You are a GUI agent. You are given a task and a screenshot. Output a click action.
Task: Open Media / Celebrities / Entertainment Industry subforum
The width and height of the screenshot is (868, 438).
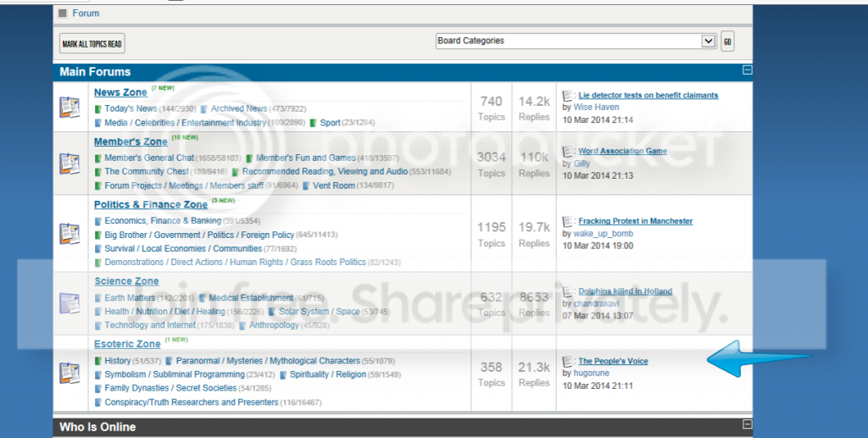point(186,123)
